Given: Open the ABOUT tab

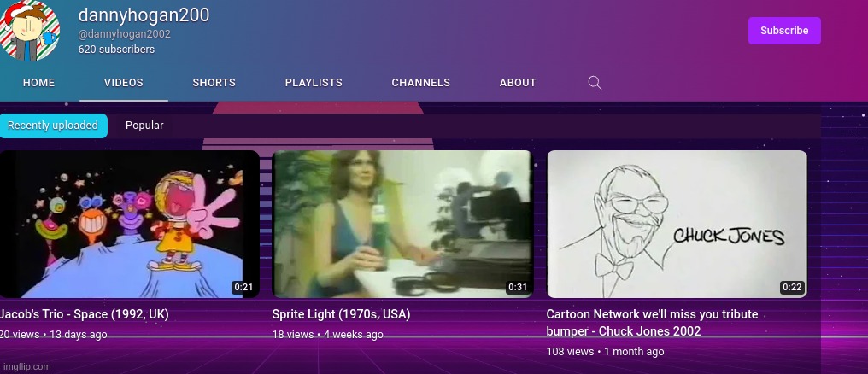Looking at the screenshot, I should pyautogui.click(x=518, y=83).
